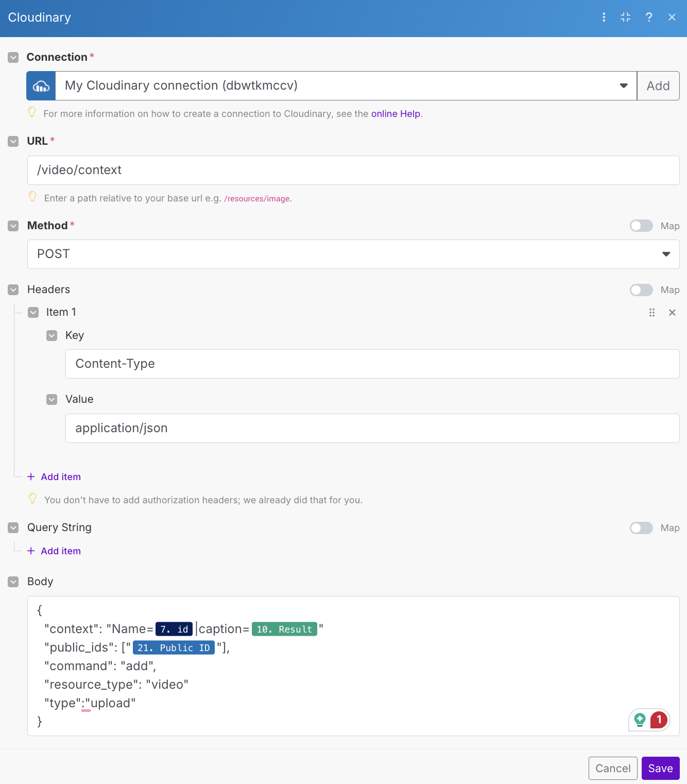687x784 pixels.
Task: Click the green lightbulb assistant icon in Body
Action: (x=640, y=720)
